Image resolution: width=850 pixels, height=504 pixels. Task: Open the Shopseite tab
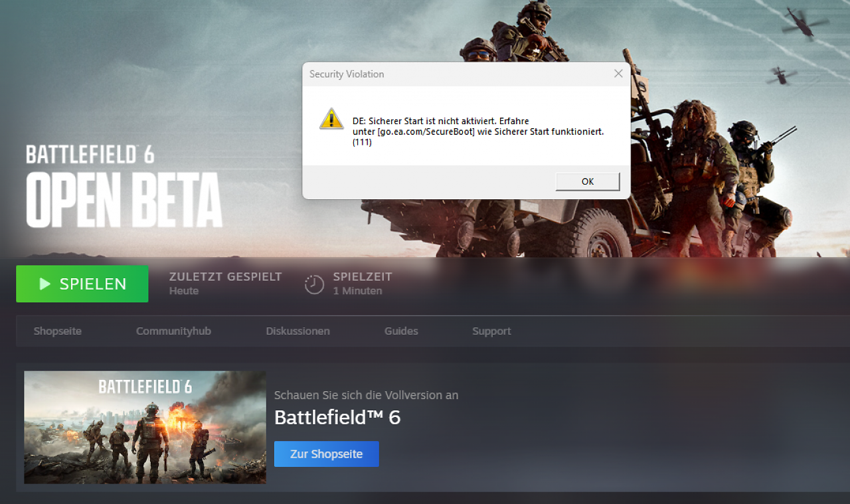pos(58,331)
